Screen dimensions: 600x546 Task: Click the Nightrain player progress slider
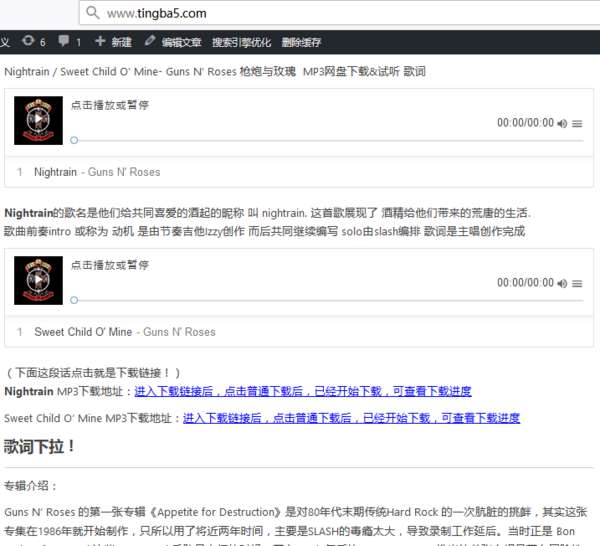click(328, 140)
